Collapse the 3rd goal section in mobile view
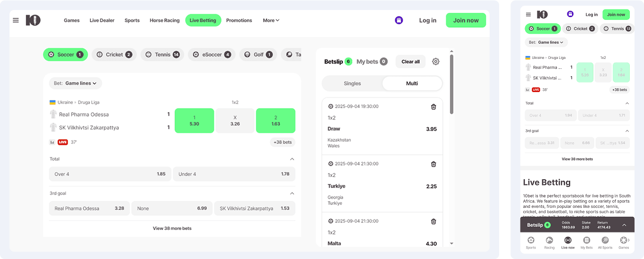Viewport: 644px width, 259px height. tap(627, 131)
